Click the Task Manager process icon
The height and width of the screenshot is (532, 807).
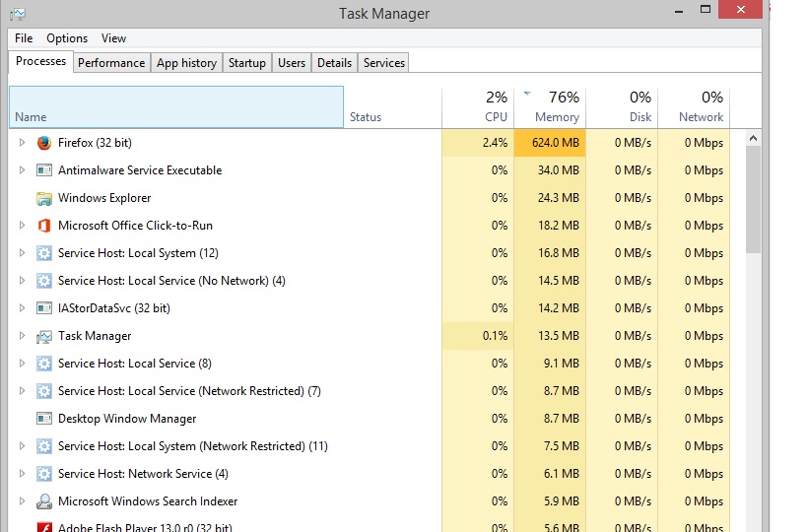44,336
